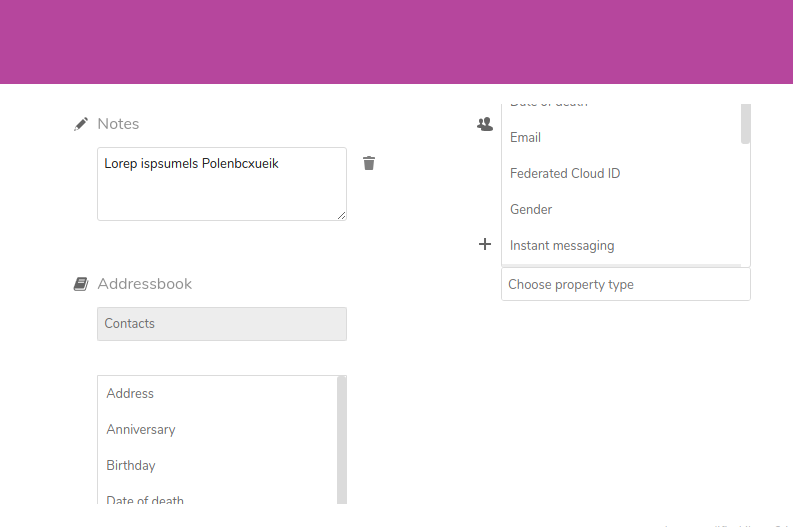The width and height of the screenshot is (793, 527).
Task: Click the property dropdown scrollbar thumb
Action: (x=745, y=124)
